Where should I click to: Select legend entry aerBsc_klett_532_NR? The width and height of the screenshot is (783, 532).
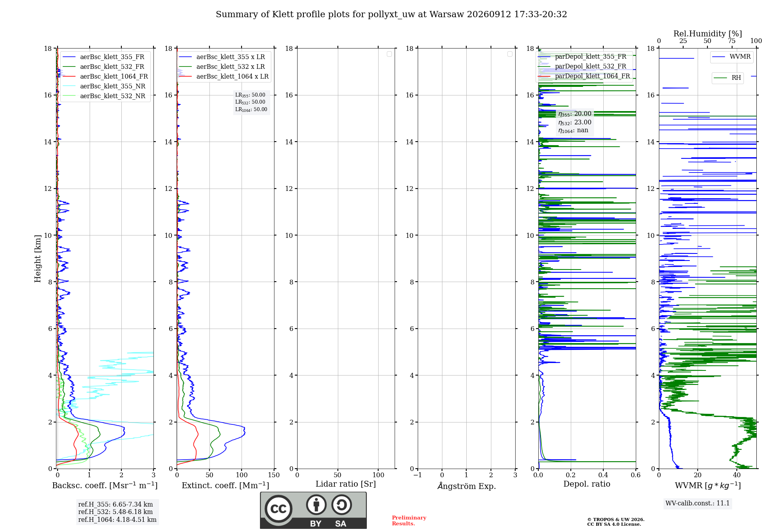113,96
